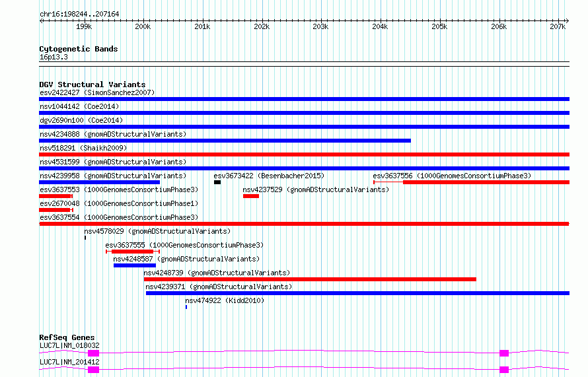Screen dimensions: 588x377
Task: Click the nsv4248739 red variant bar
Action: [310, 279]
